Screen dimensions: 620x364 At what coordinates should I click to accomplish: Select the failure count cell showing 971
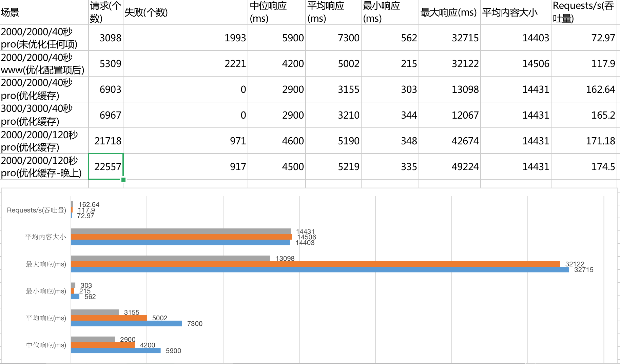(185, 141)
